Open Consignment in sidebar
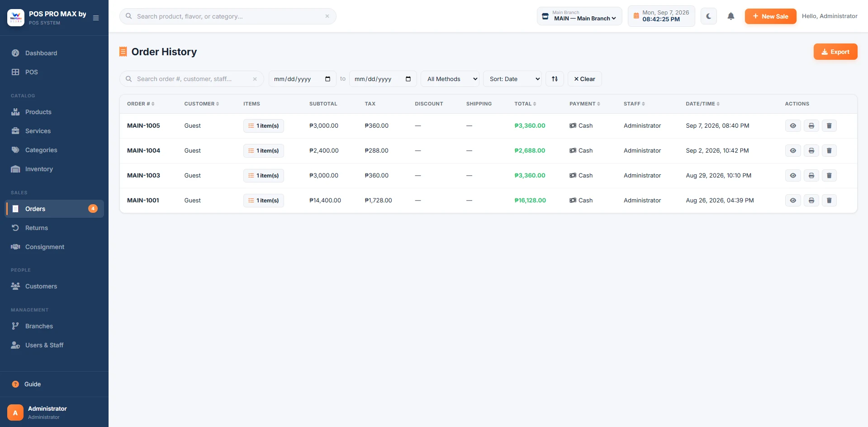Image resolution: width=868 pixels, height=427 pixels. tap(54, 247)
